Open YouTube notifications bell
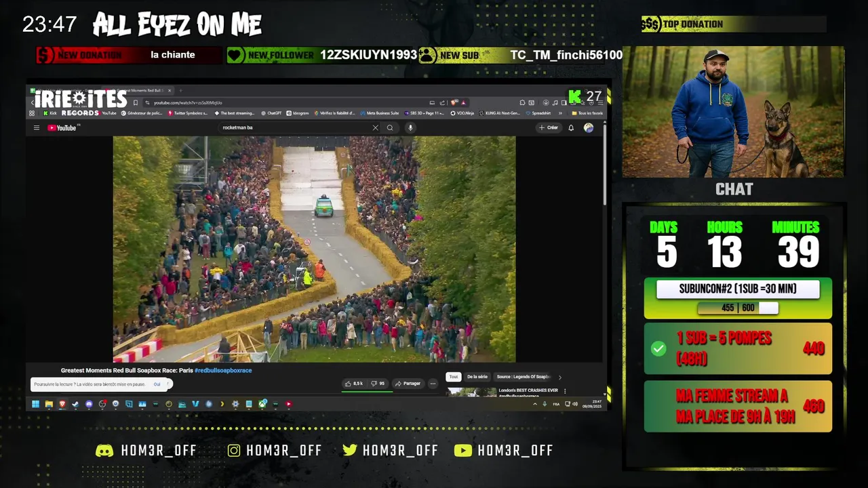The width and height of the screenshot is (868, 488). [571, 127]
